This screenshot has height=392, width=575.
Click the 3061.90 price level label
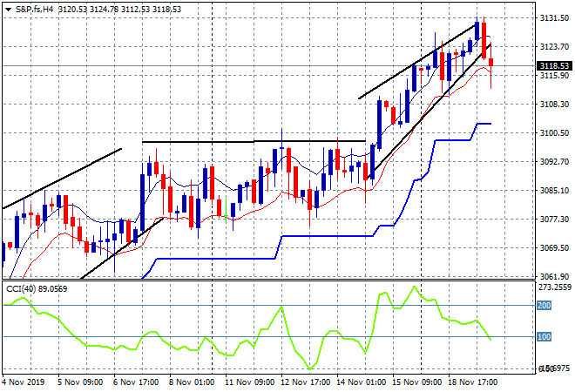(554, 276)
